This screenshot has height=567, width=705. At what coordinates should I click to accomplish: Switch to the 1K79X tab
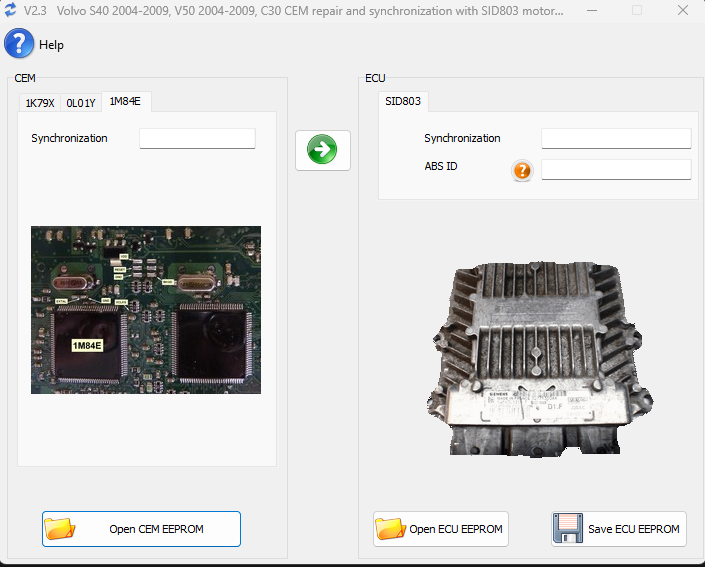coord(40,103)
